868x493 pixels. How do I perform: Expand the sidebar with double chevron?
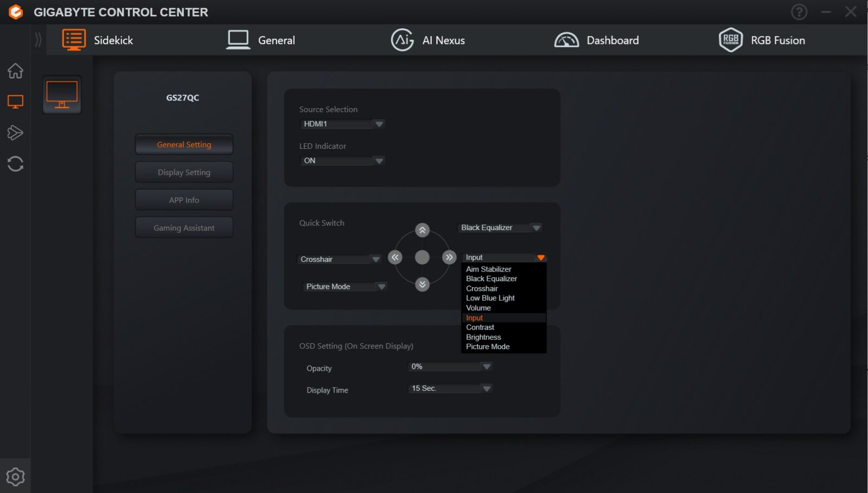coord(38,40)
